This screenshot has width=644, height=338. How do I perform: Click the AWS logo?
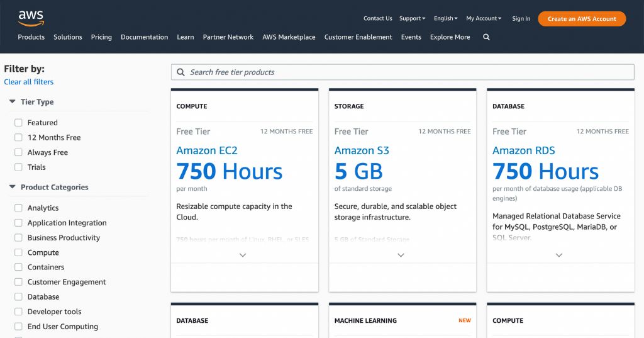pos(30,18)
